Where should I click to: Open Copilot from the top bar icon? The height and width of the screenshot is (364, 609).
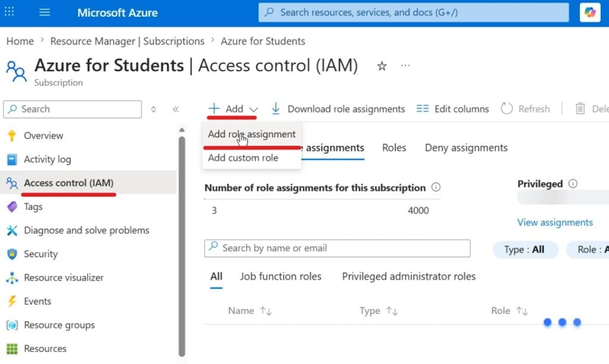[590, 12]
